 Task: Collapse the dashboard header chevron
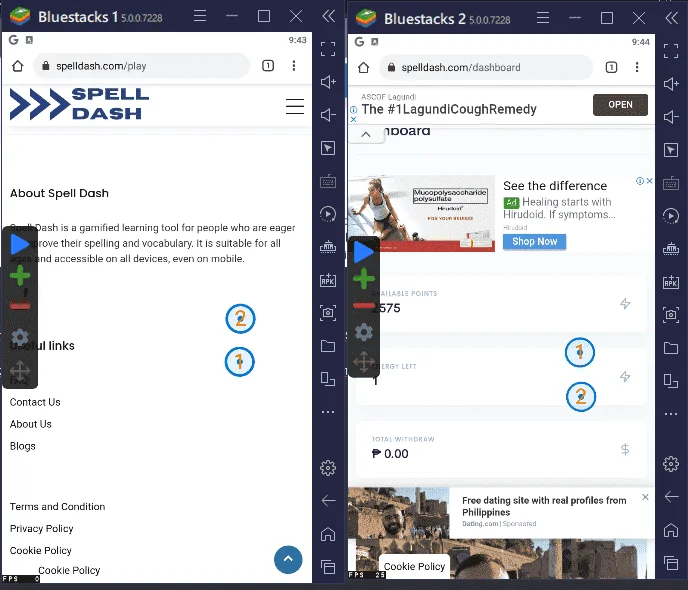pos(366,135)
